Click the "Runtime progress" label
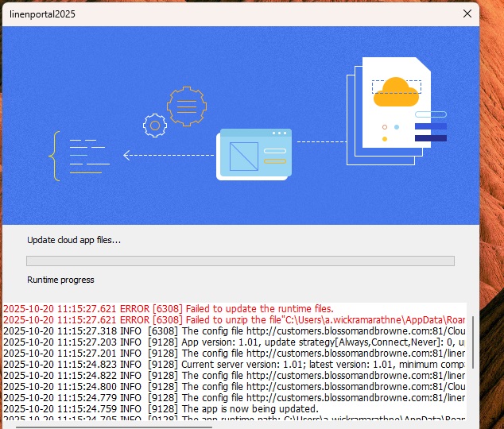The height and width of the screenshot is (429, 504). (60, 280)
